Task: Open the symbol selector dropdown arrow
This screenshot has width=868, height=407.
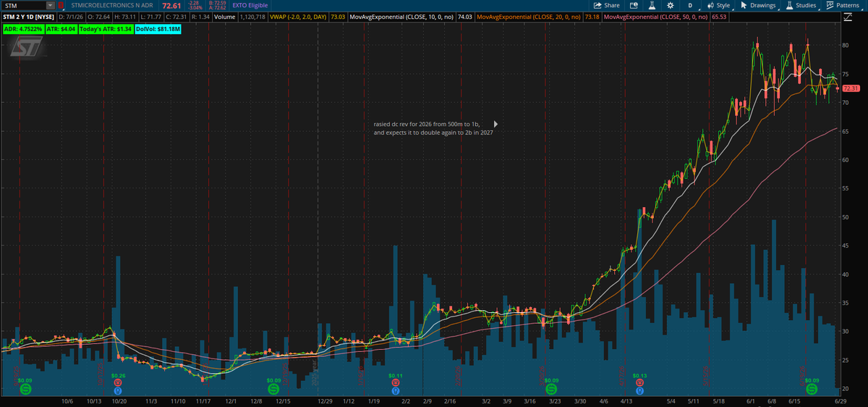Action: click(51, 5)
